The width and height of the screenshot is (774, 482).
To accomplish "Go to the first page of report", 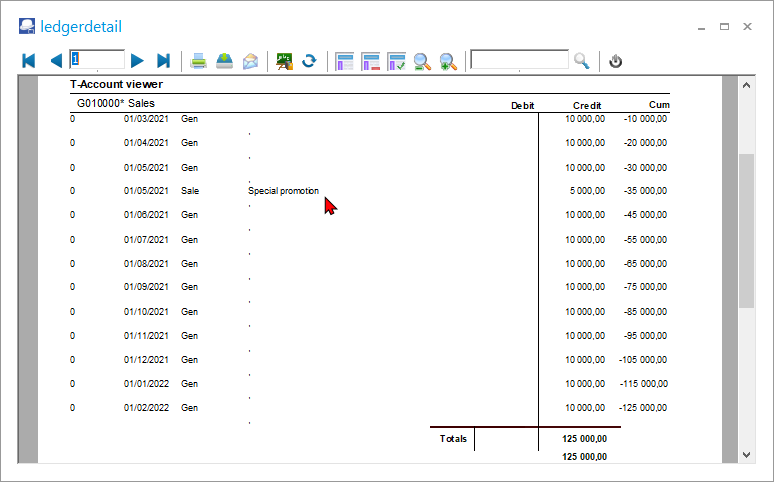I will tap(29, 61).
